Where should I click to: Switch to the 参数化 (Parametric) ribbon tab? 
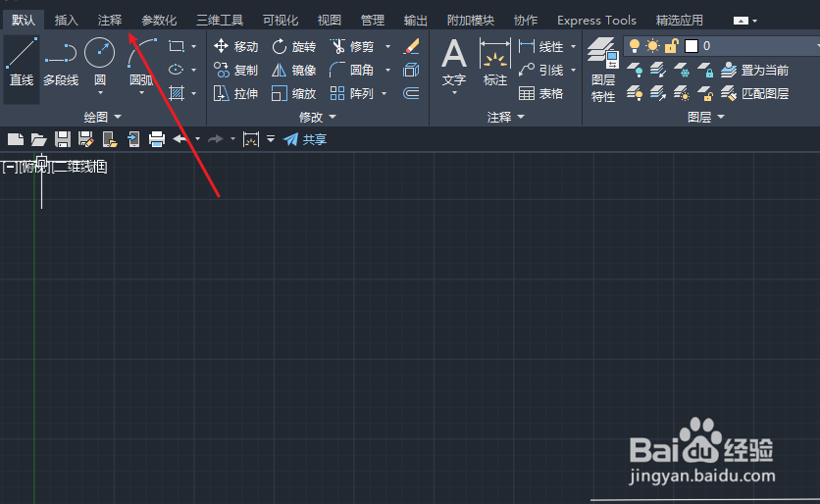point(159,21)
